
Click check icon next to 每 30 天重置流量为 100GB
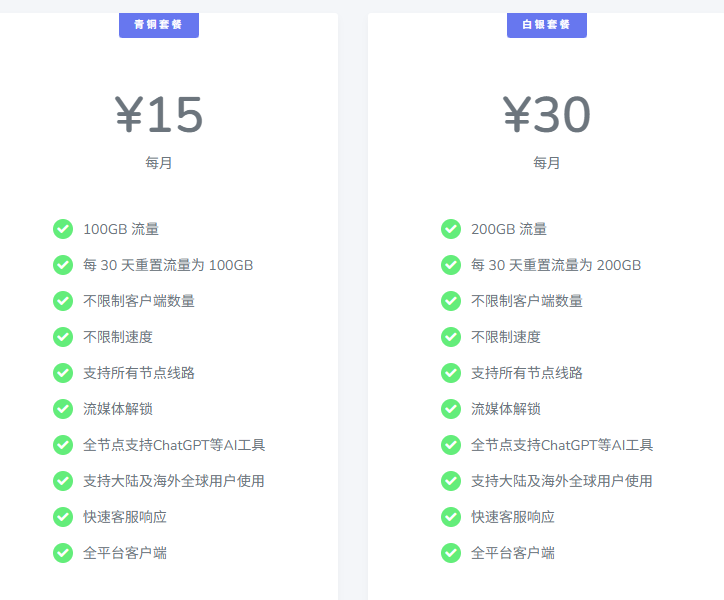[x=63, y=265]
